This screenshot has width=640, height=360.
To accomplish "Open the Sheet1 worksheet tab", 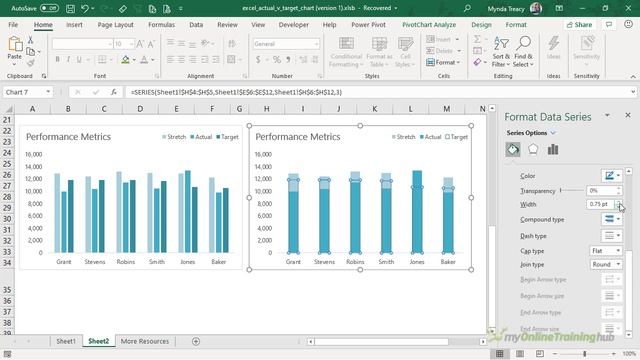I will 66,341.
